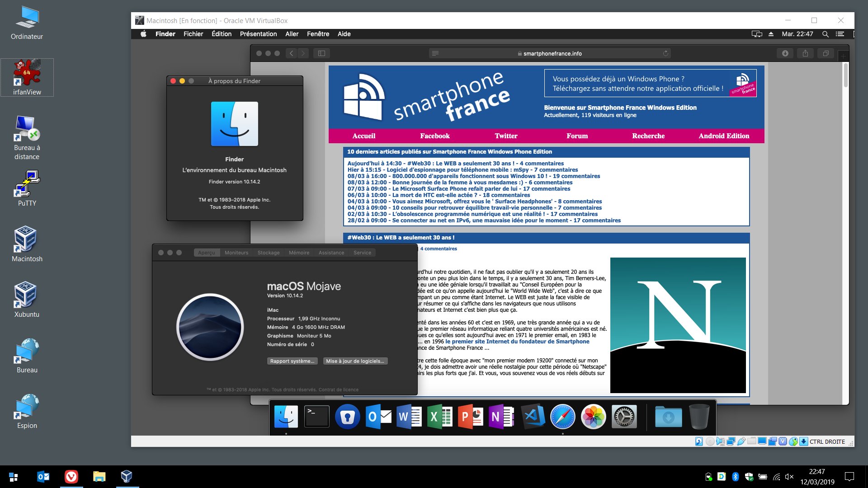
Task: Go back in Safari
Action: coord(292,53)
